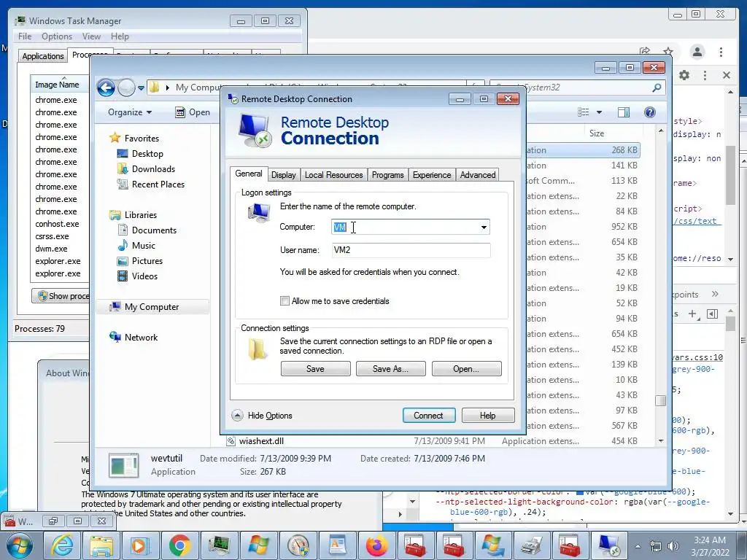Viewport: 747px width, 560px height.
Task: Open Task Manager Options menu
Action: coord(57,36)
